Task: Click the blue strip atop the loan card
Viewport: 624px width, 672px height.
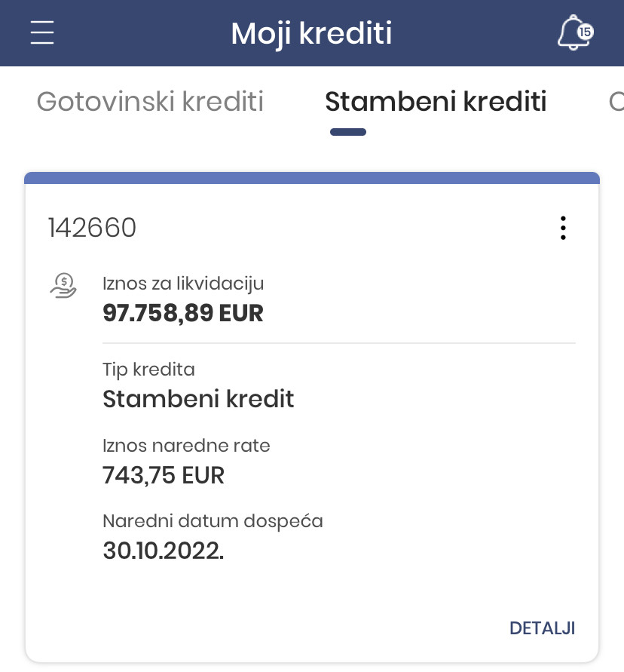Action: (312, 178)
